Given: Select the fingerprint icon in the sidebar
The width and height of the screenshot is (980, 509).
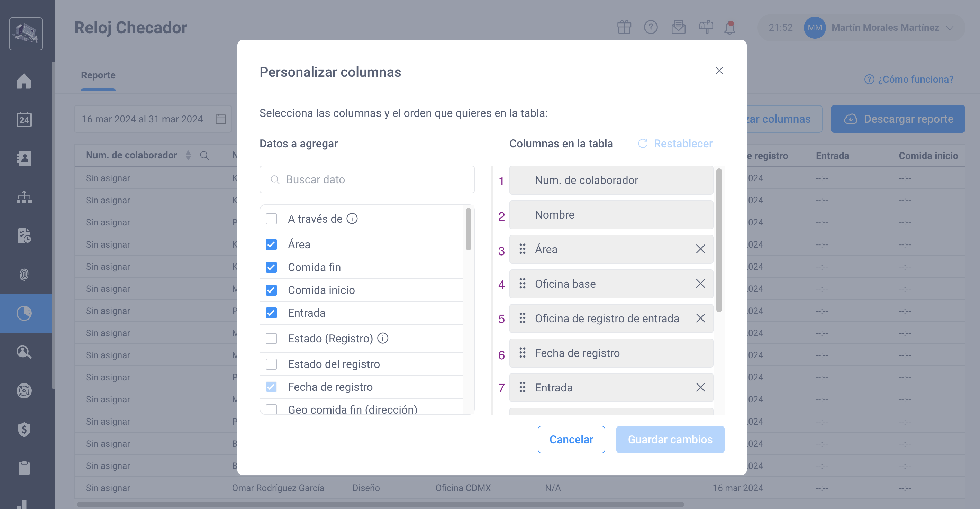Looking at the screenshot, I should pyautogui.click(x=24, y=275).
